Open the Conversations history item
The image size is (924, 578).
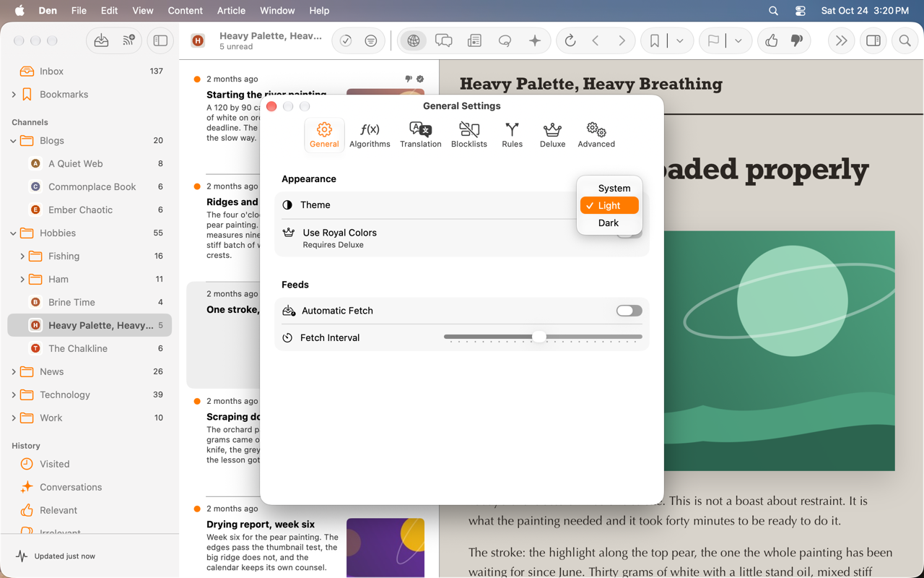tap(90, 488)
